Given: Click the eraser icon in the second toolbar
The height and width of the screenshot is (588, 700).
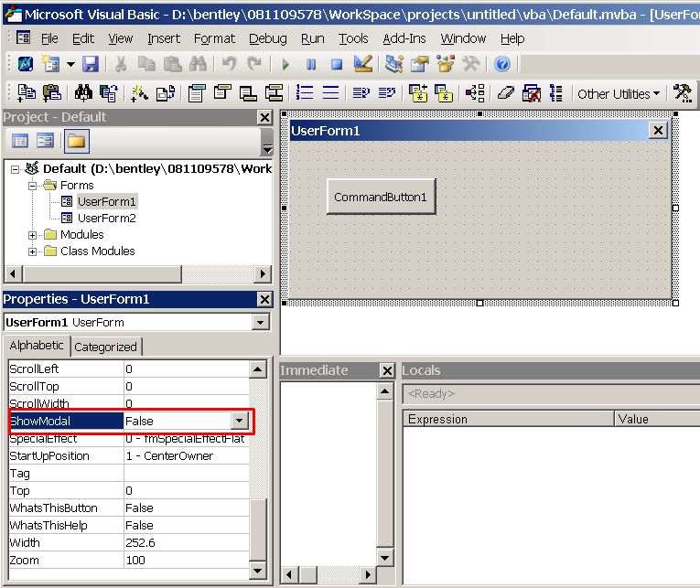Looking at the screenshot, I should (505, 93).
